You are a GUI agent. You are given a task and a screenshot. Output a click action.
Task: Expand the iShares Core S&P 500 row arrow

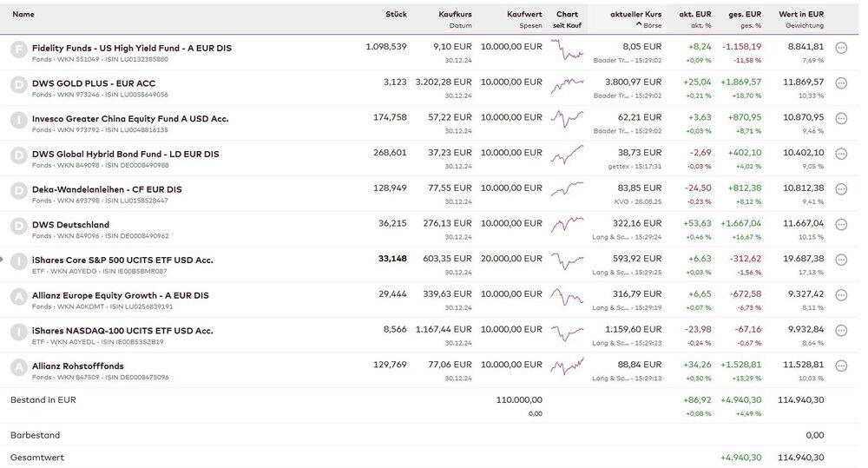pos(3,260)
